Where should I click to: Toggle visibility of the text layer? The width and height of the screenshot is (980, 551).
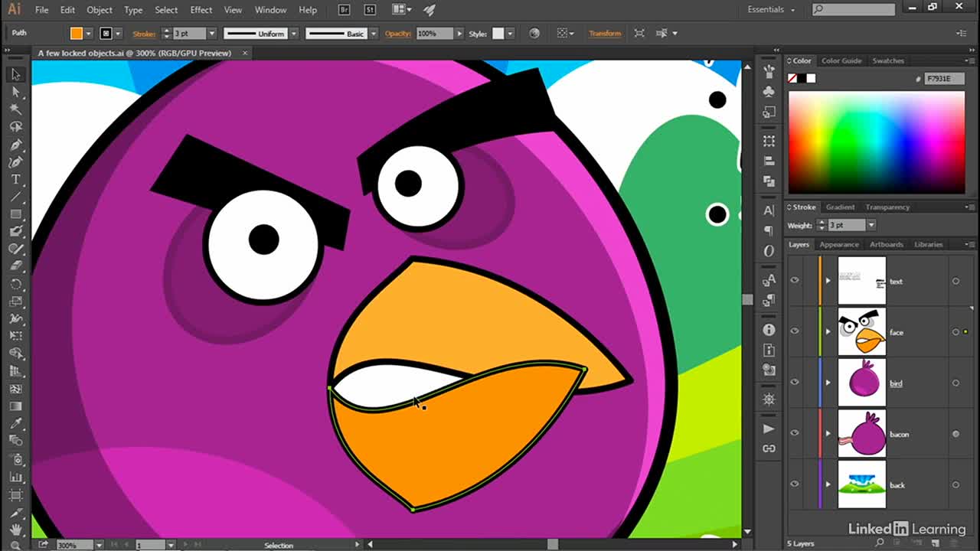click(795, 281)
